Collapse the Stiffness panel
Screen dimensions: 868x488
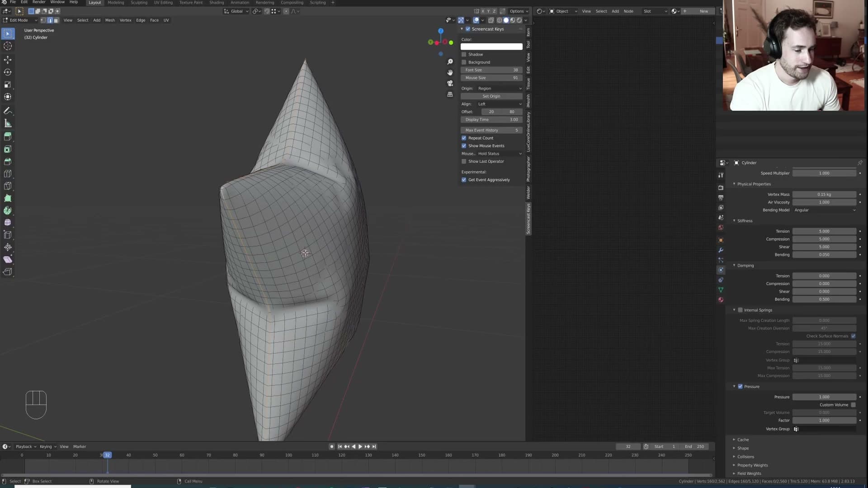pyautogui.click(x=745, y=221)
